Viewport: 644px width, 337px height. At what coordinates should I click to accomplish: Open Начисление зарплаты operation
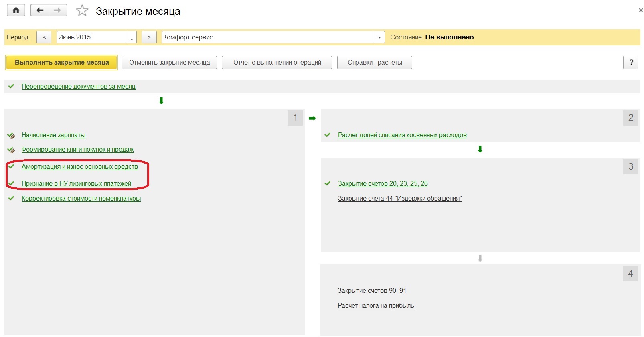(53, 135)
